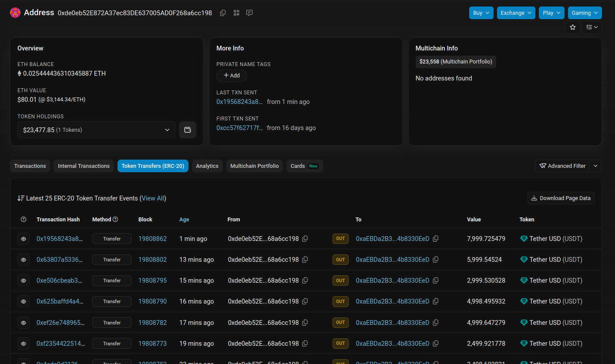Click the Transfer method badge in first row
Screen dimensions: 615x364
coord(112,239)
